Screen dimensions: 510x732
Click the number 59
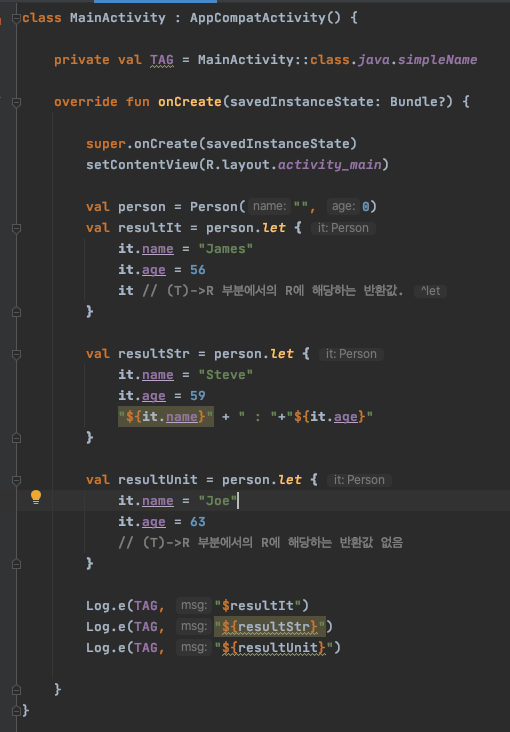(198, 396)
